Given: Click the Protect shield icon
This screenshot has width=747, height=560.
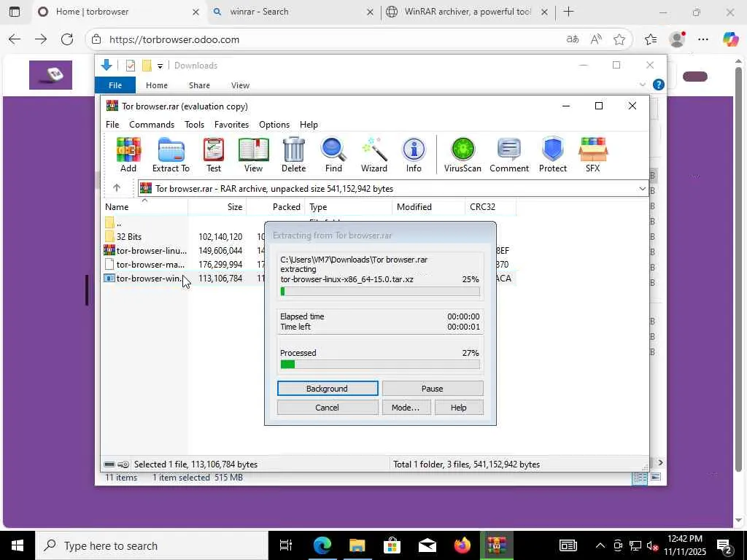Looking at the screenshot, I should [553, 155].
